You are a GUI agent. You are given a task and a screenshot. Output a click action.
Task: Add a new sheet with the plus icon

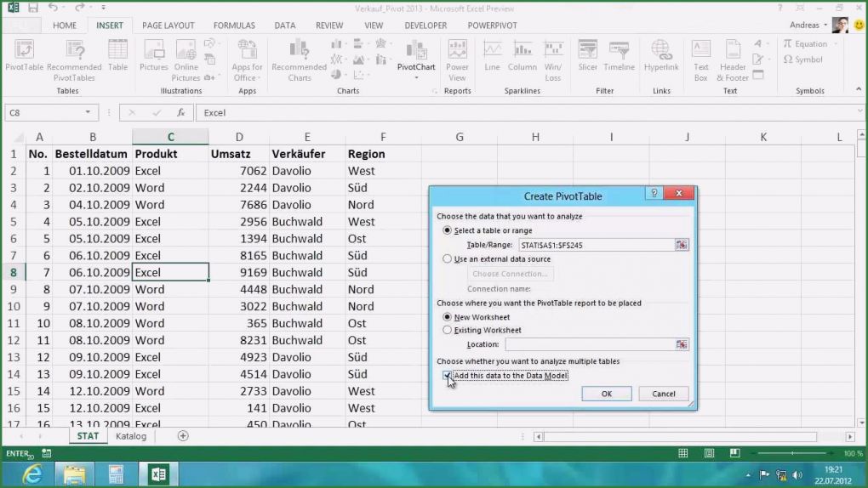point(183,436)
